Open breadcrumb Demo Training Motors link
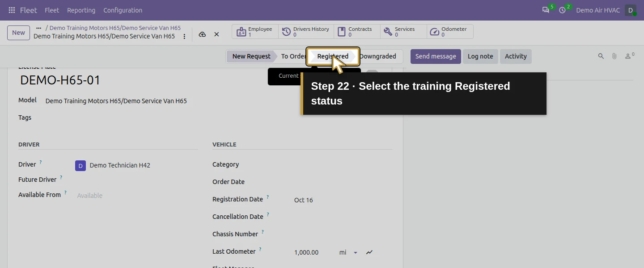Image resolution: width=644 pixels, height=268 pixels. pos(115,28)
